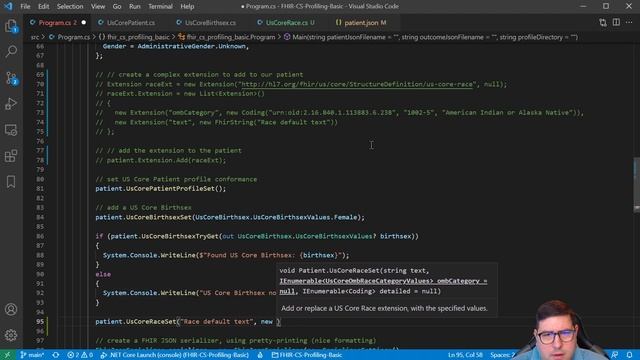Open the Source Control view icon
Image resolution: width=640 pixels, height=360 pixels.
coord(11,78)
